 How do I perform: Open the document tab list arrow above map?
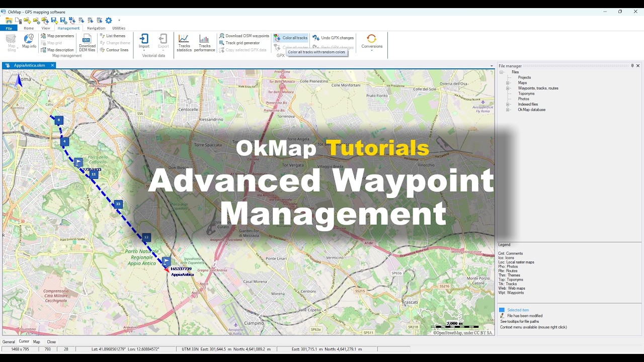tap(492, 66)
